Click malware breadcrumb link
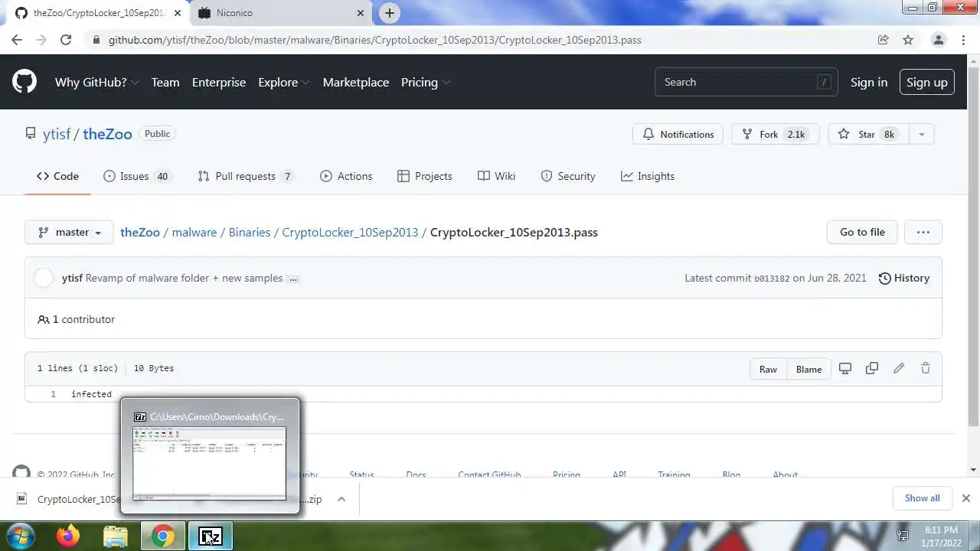This screenshot has width=980, height=551. [x=194, y=232]
